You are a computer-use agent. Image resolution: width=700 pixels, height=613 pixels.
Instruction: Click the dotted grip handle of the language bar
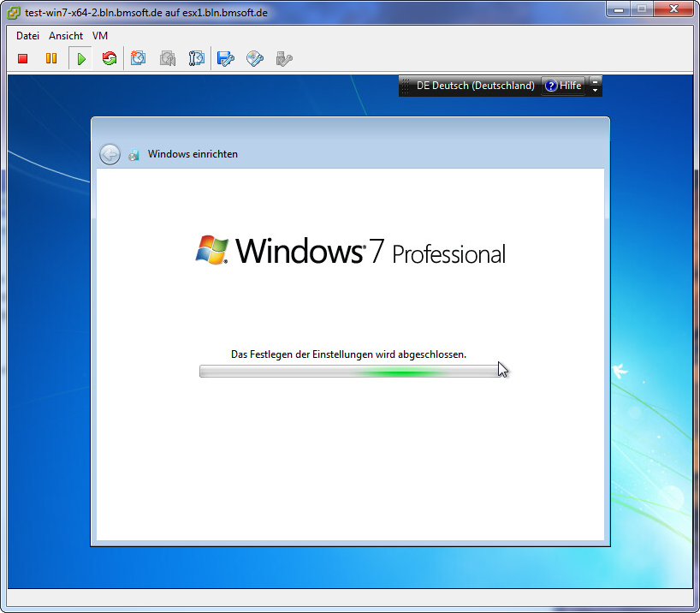coord(405,86)
